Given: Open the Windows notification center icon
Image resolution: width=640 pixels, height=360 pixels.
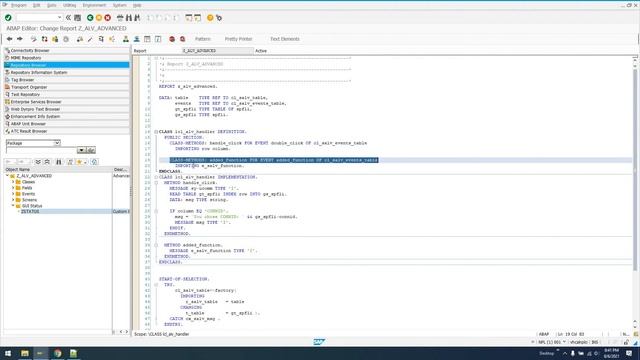Looking at the screenshot, I should click(629, 353).
